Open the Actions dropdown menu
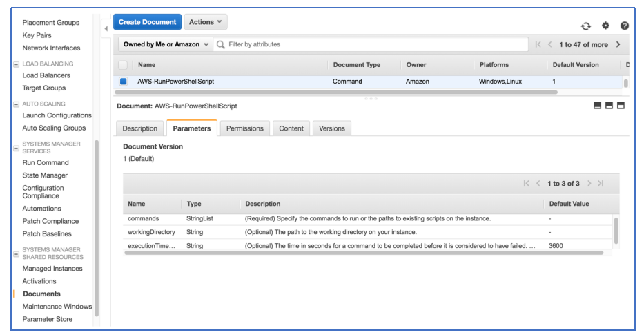The width and height of the screenshot is (644, 335). (206, 22)
